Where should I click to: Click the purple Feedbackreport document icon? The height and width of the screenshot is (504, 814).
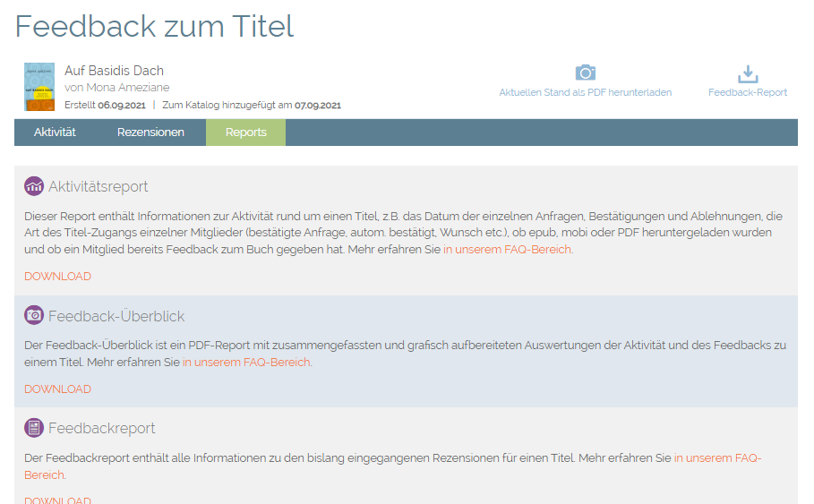click(34, 428)
